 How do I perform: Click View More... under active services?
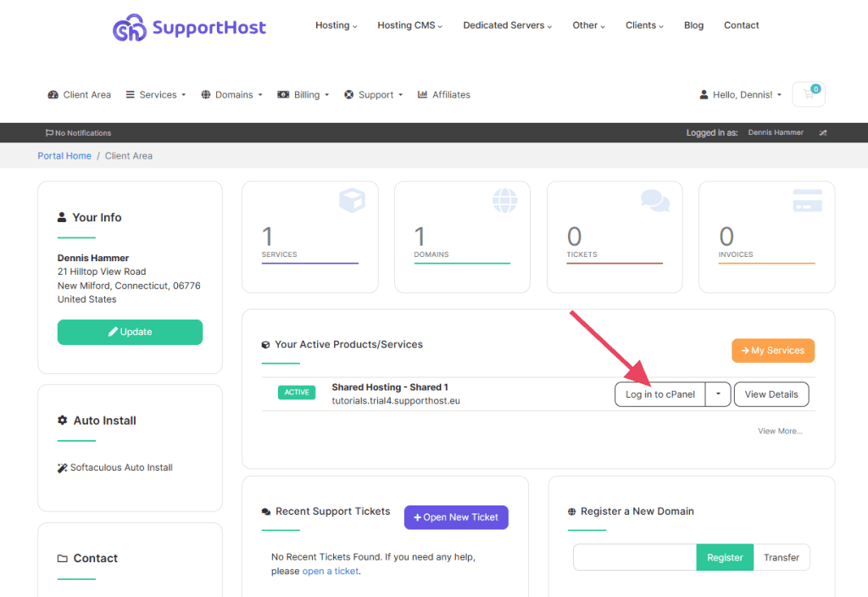pos(780,431)
